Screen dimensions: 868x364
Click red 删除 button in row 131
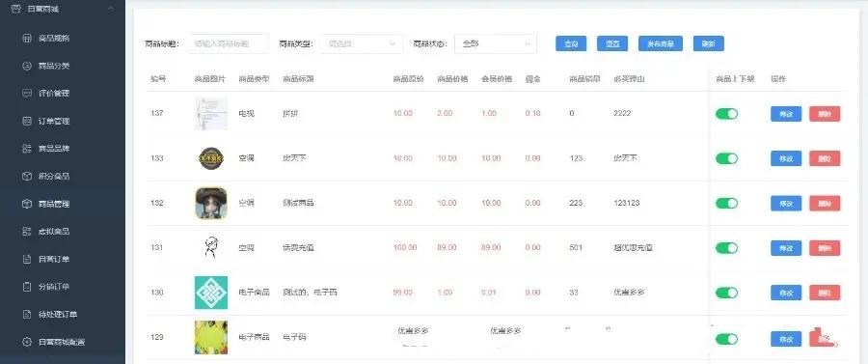[825, 248]
